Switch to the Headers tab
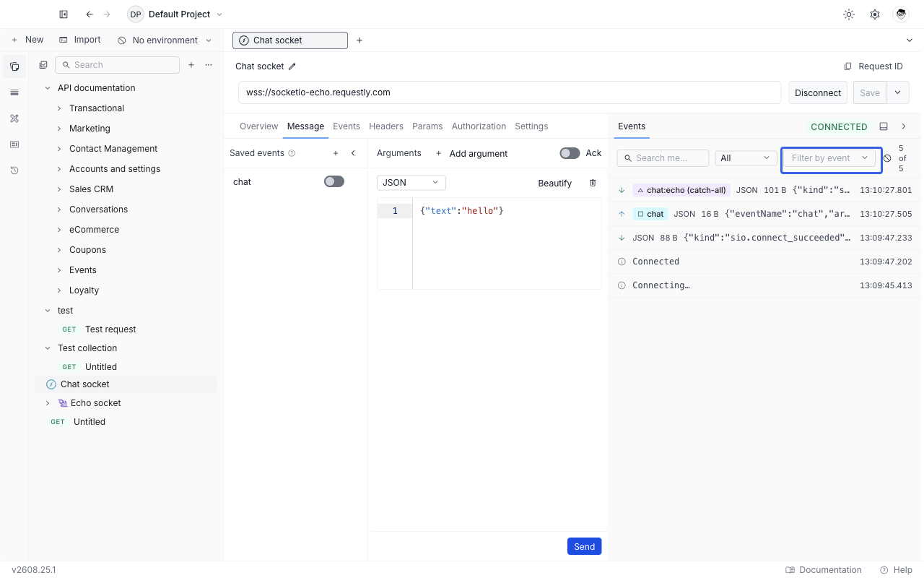 click(x=386, y=126)
